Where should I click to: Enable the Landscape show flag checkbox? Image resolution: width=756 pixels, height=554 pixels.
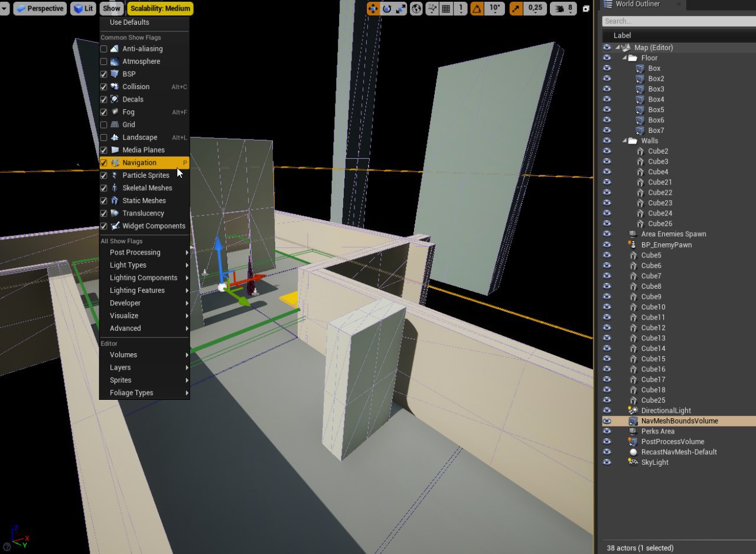coord(104,138)
